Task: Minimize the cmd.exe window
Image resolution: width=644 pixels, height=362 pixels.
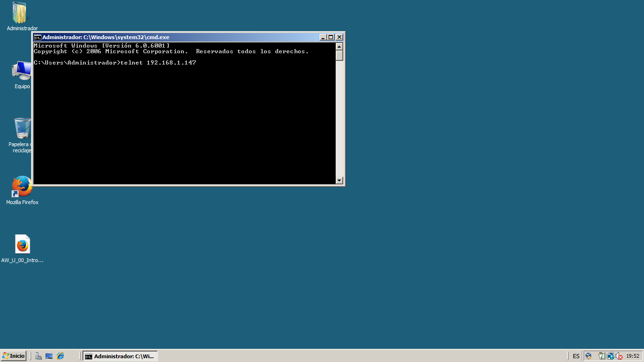Action: (323, 37)
